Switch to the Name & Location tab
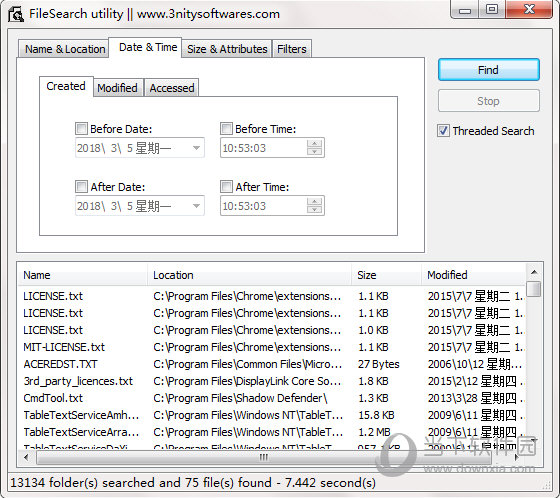The height and width of the screenshot is (498, 560). coord(64,49)
